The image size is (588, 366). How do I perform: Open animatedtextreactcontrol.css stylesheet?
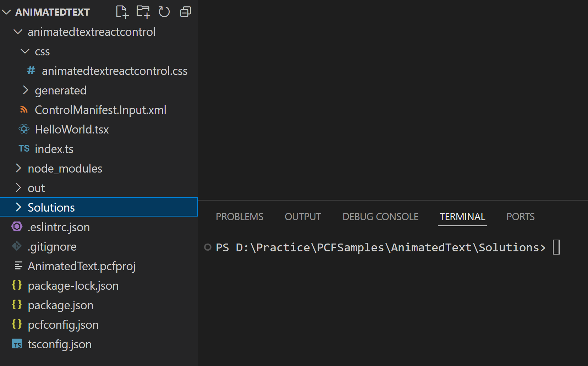pos(114,71)
